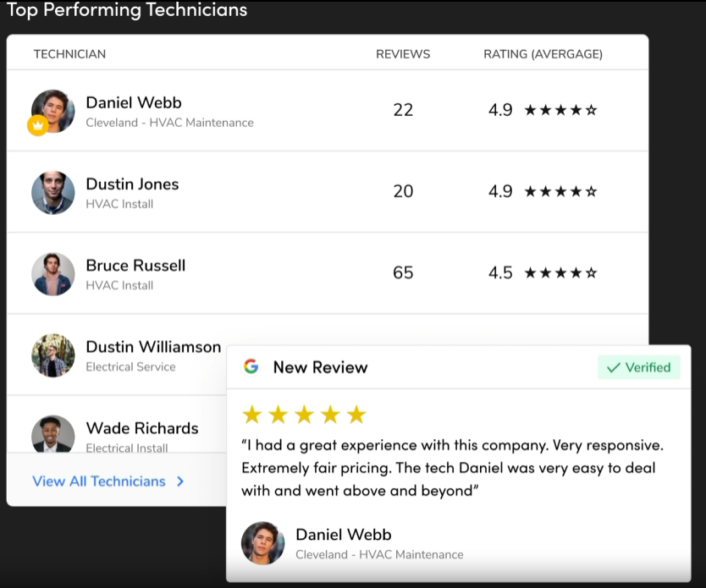Screen dimensions: 706x588
Task: Open the View All Technicians link
Action: [x=99, y=481]
